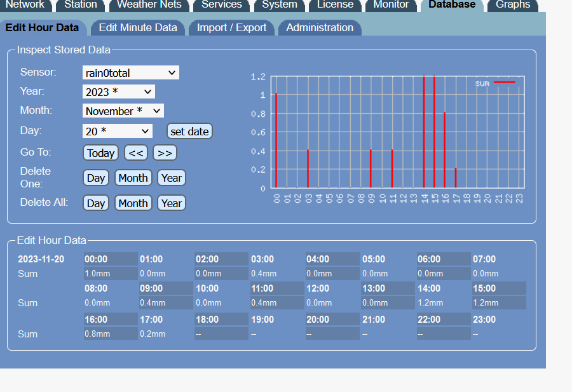Go to the Graphs main tab
Screen dimensions: 572x392
pyautogui.click(x=512, y=5)
